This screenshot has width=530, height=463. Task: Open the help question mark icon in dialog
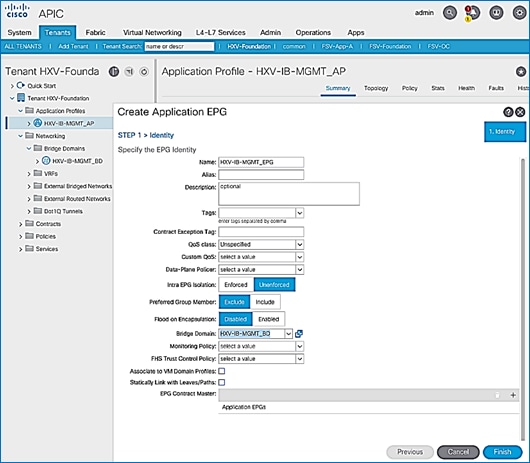pyautogui.click(x=508, y=112)
